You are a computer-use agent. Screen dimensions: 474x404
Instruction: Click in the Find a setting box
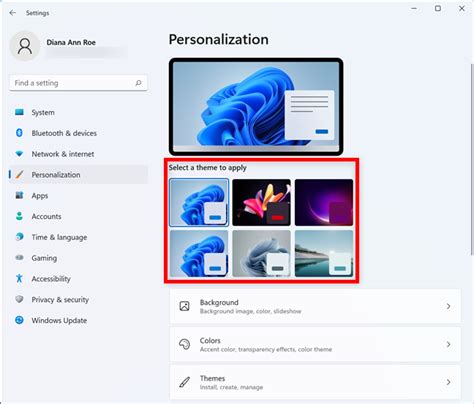point(78,83)
